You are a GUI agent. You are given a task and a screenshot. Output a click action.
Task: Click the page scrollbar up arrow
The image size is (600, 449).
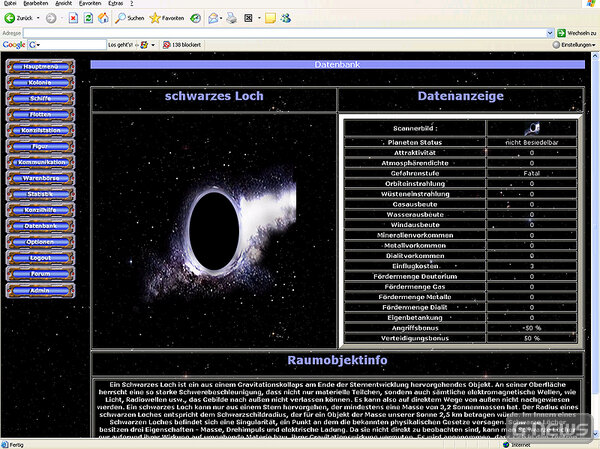pos(596,56)
